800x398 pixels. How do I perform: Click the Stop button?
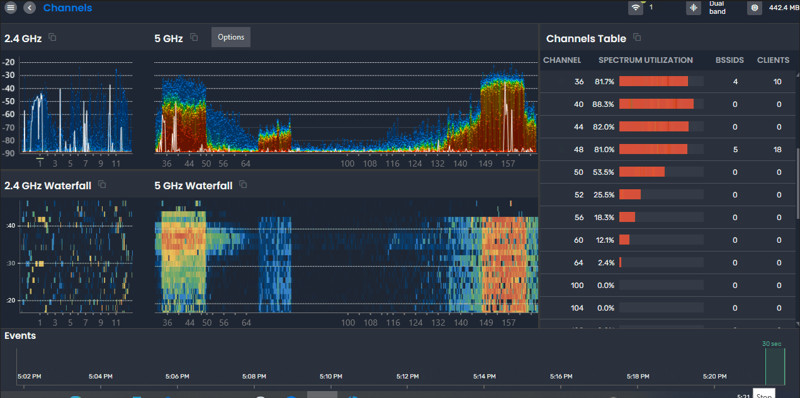tap(764, 393)
